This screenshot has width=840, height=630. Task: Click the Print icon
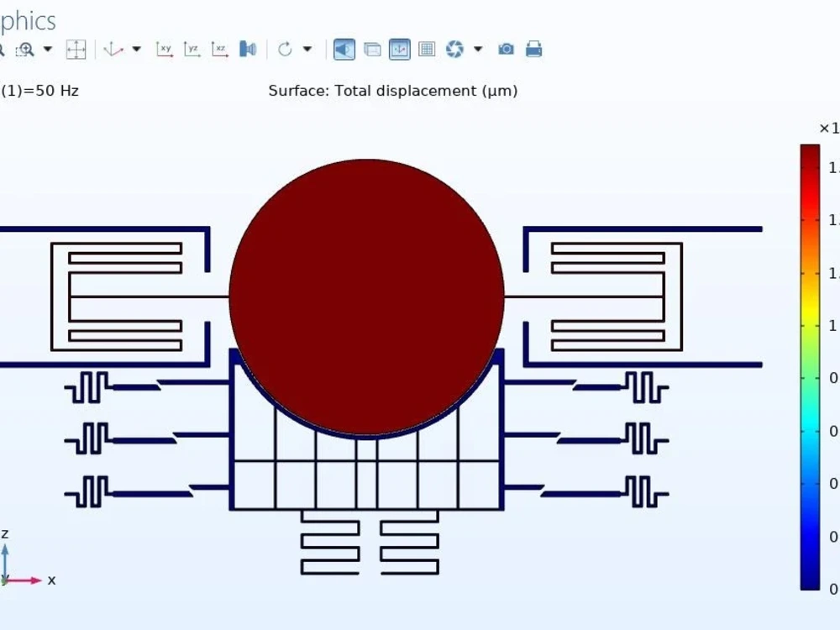point(534,50)
